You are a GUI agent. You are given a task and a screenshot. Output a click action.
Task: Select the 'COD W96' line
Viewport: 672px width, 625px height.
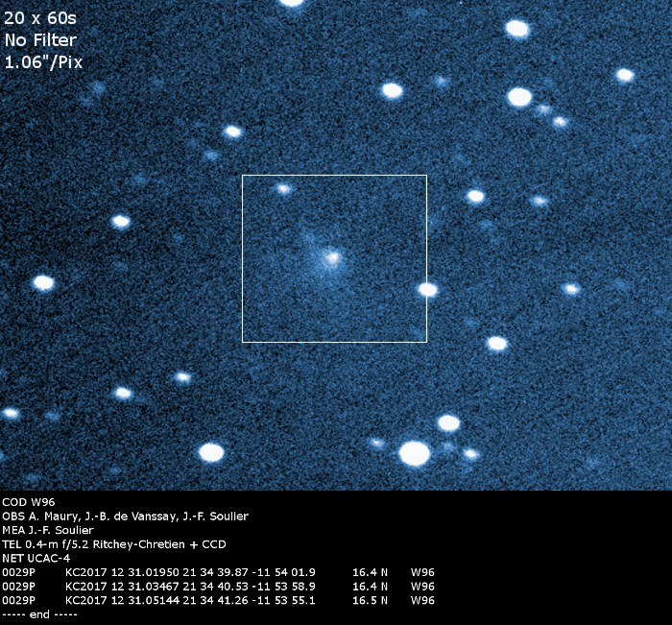29,502
